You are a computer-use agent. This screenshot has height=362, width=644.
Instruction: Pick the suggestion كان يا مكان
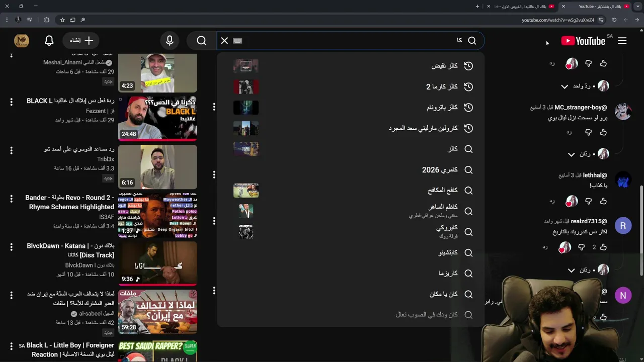[x=351, y=294]
